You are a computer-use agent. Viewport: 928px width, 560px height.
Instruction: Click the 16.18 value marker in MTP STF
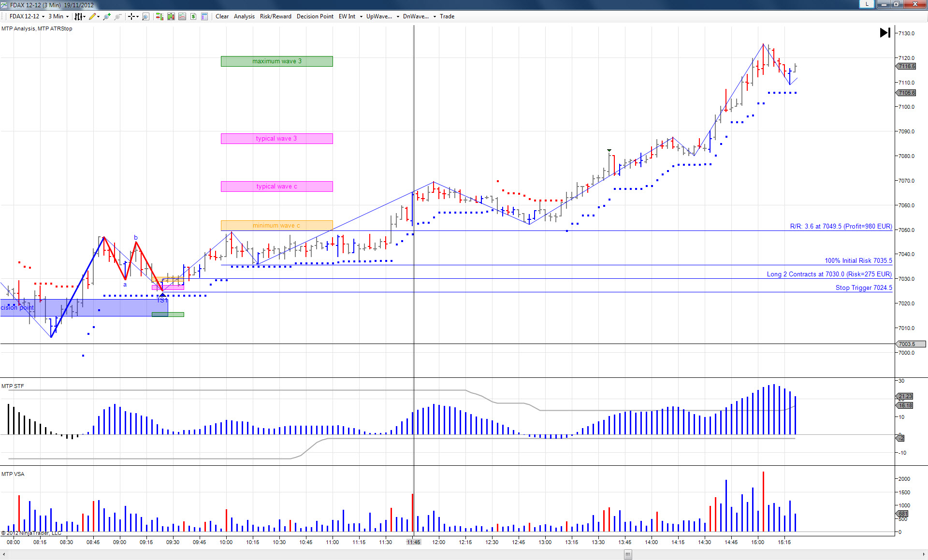905,405
